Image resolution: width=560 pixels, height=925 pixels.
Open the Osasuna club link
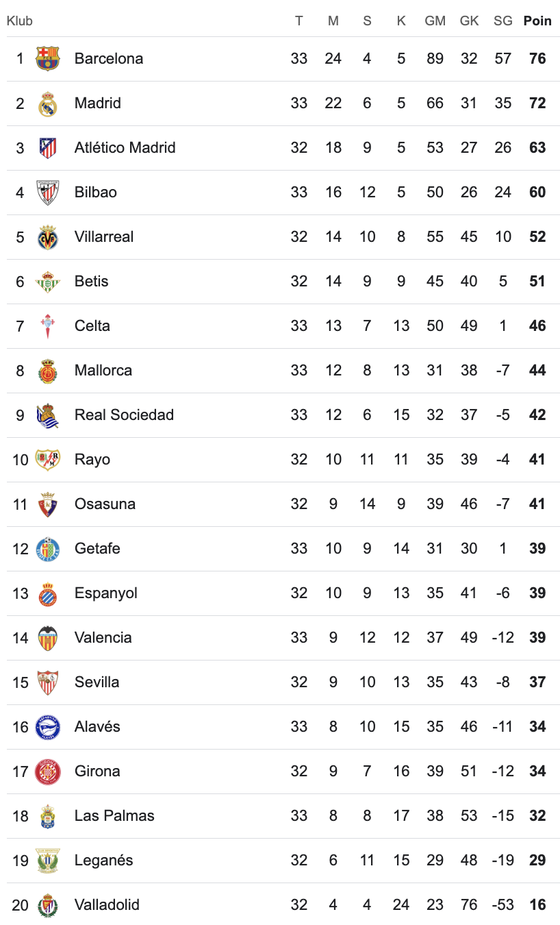[105, 504]
